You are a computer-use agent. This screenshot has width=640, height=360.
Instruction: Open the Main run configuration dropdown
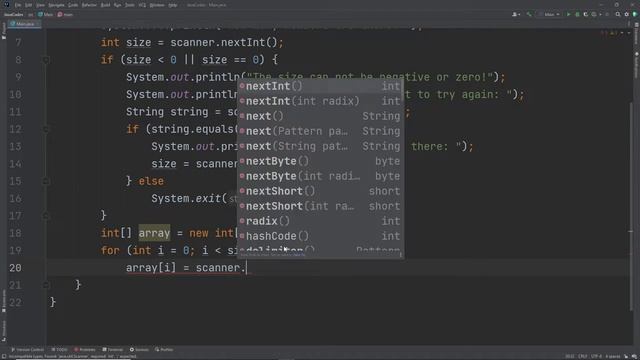pyautogui.click(x=549, y=14)
